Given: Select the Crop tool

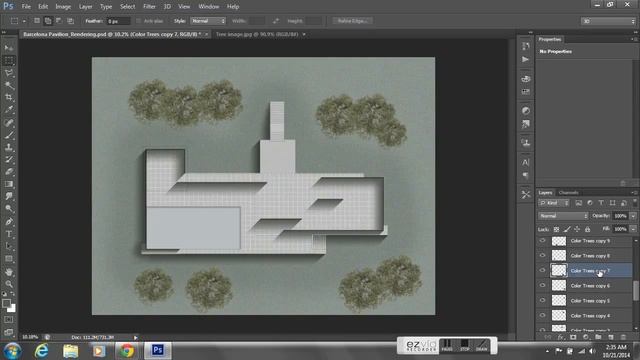Looking at the screenshot, I should point(9,98).
